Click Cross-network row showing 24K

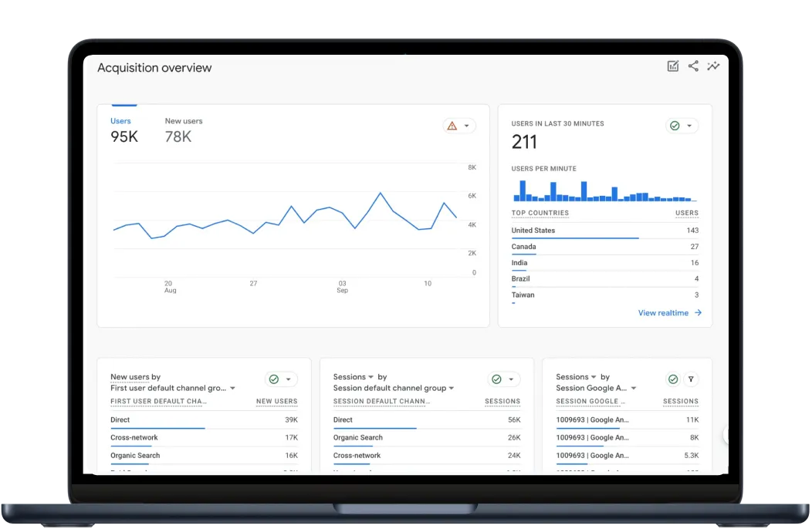(427, 456)
